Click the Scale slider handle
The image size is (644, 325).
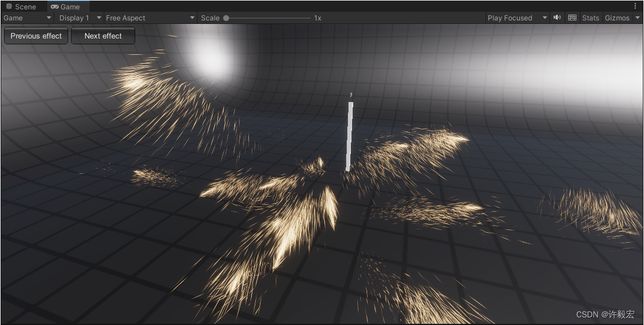click(226, 18)
